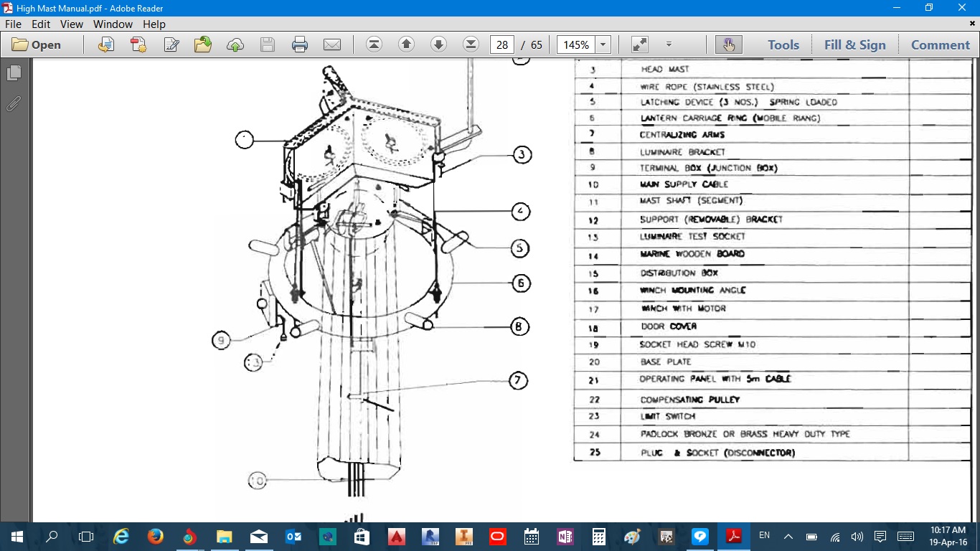Click the Adobe Reader taskbar icon
980x551 pixels.
point(734,536)
